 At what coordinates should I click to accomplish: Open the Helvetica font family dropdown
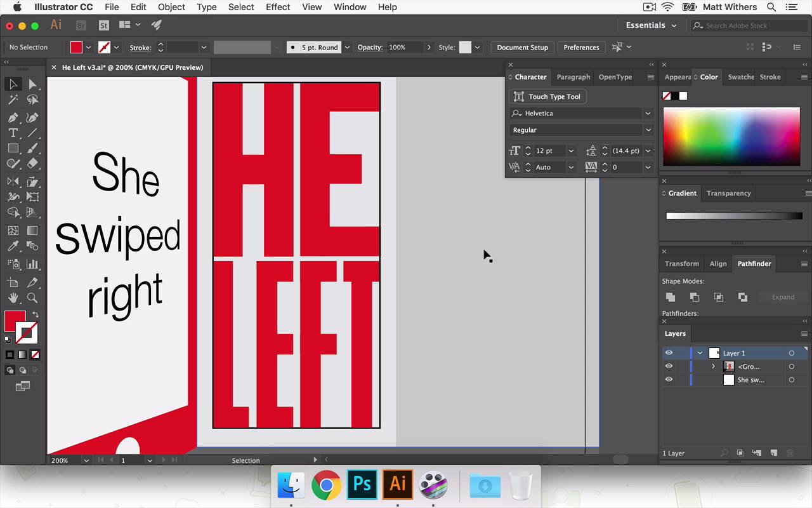pos(648,113)
